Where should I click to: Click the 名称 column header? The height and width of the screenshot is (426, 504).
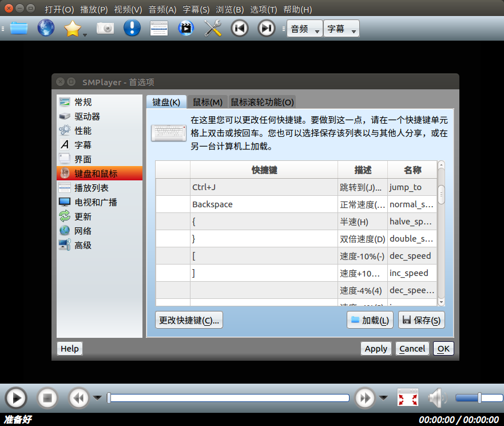(412, 170)
